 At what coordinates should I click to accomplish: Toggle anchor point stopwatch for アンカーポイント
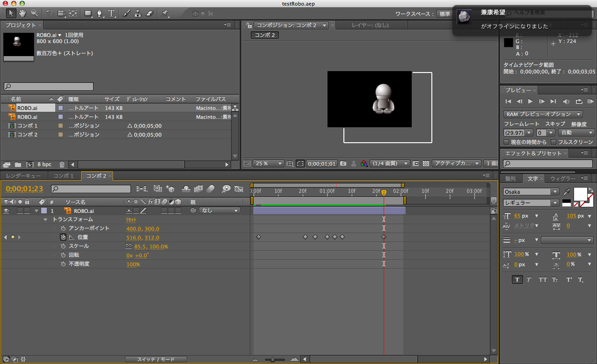click(x=63, y=229)
